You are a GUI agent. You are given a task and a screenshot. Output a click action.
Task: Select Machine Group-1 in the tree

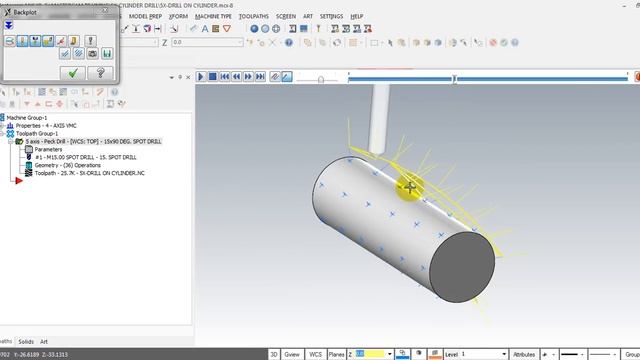click(27, 118)
